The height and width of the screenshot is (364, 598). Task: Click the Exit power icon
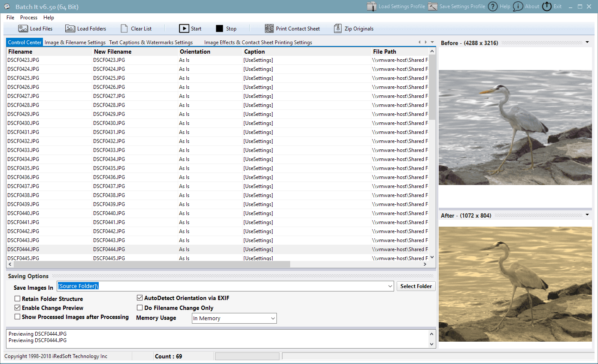[547, 6]
